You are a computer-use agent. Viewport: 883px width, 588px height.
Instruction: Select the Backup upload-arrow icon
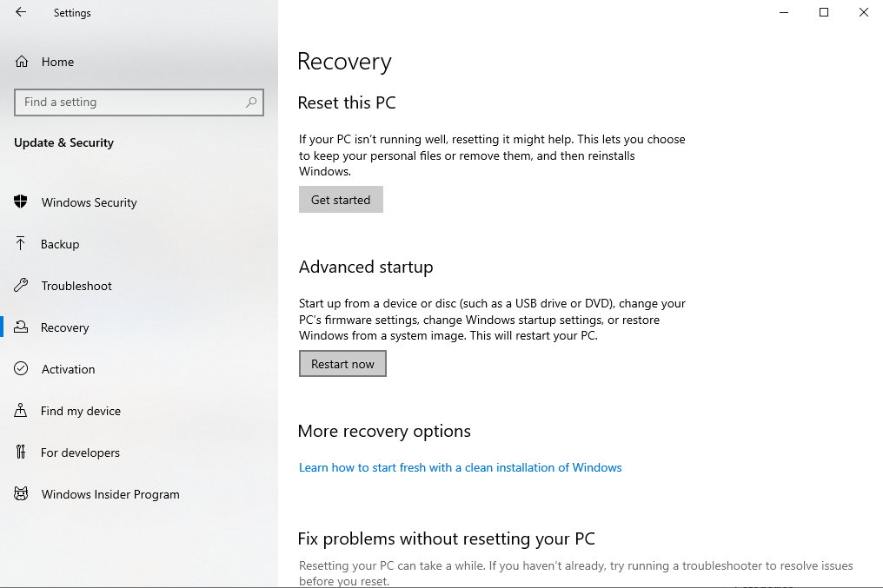pyautogui.click(x=20, y=244)
